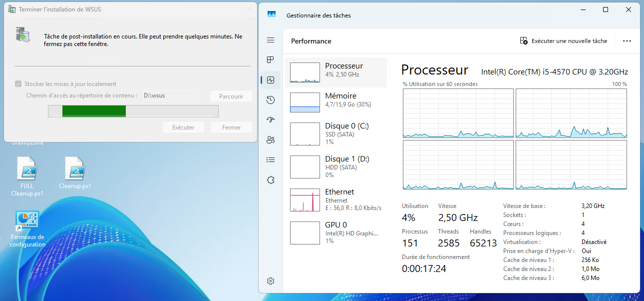This screenshot has width=644, height=301.
Task: Open the Task Manager hamburger navigation menu
Action: 271,40
